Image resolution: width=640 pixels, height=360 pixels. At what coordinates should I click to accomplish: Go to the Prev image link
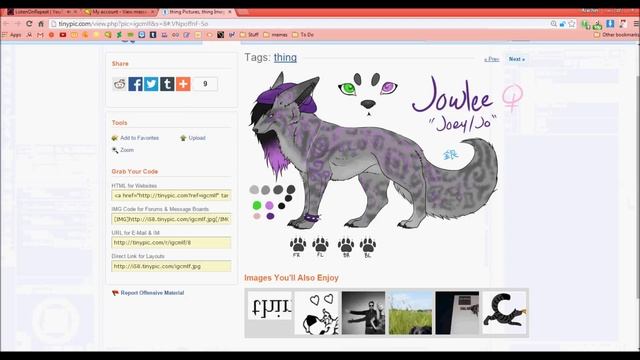point(492,59)
